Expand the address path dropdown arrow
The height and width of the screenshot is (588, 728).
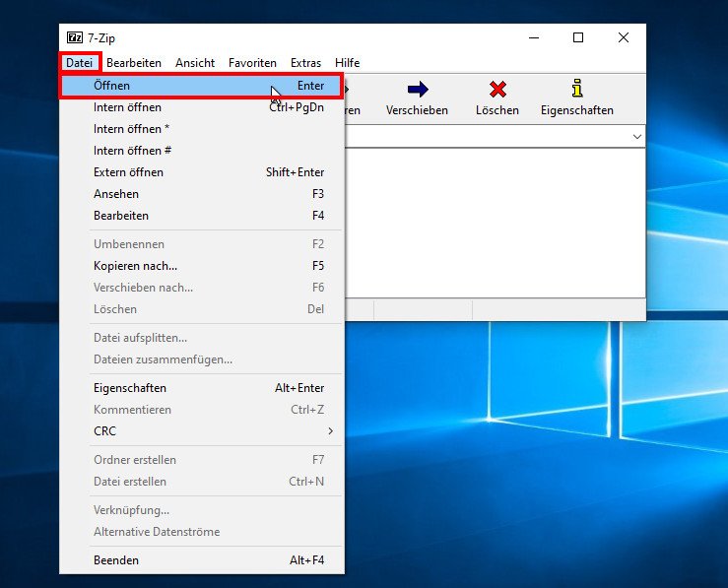[636, 136]
